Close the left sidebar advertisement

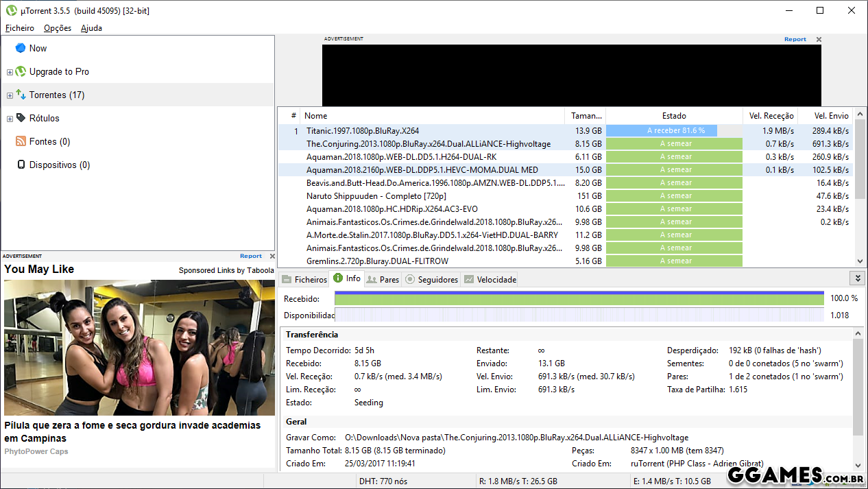click(272, 257)
